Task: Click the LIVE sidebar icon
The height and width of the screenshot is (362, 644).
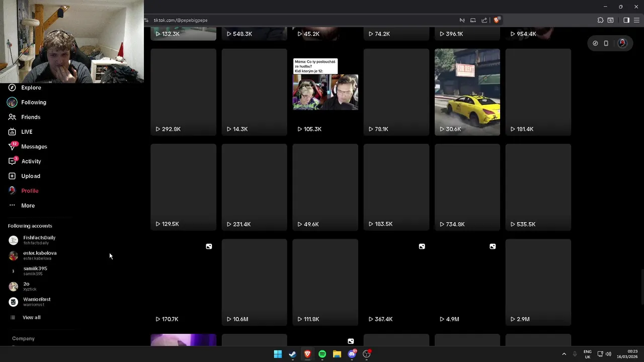Action: tap(12, 132)
